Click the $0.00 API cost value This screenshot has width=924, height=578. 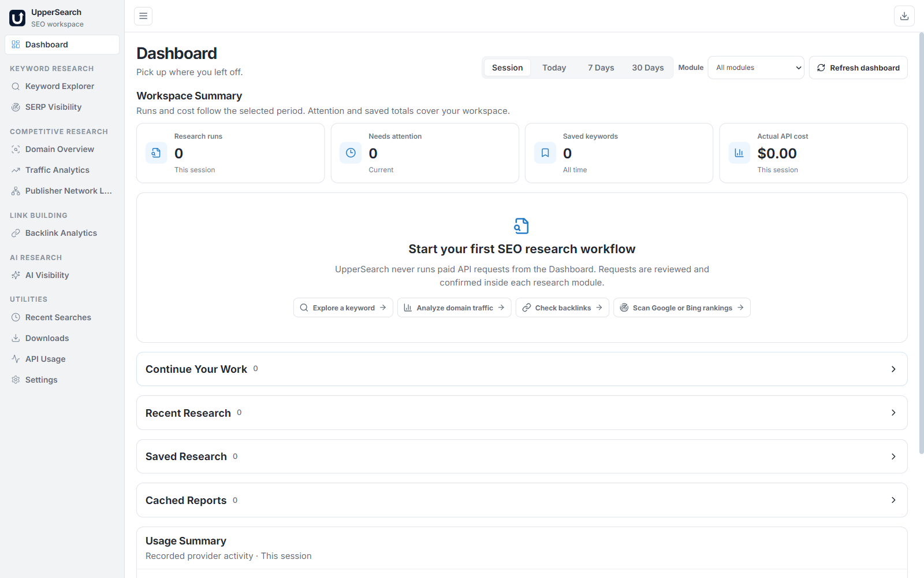coord(777,153)
